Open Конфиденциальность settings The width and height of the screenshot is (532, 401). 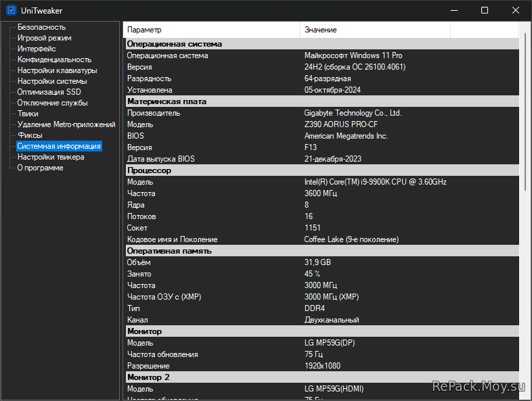coord(54,60)
